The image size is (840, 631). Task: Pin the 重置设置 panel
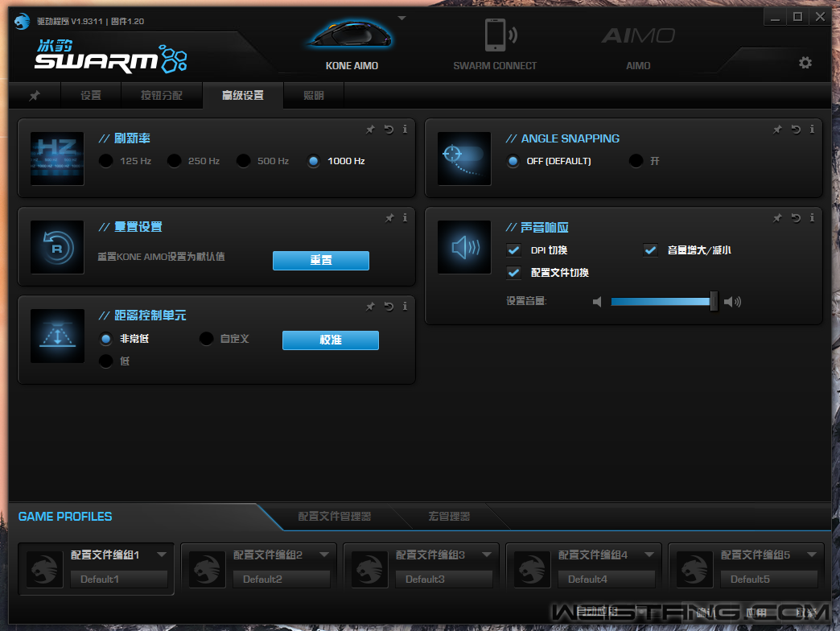389,217
